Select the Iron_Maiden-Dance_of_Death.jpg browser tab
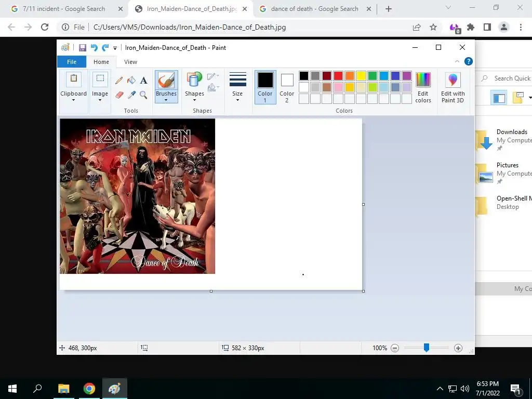The image size is (532, 399). coord(192,9)
